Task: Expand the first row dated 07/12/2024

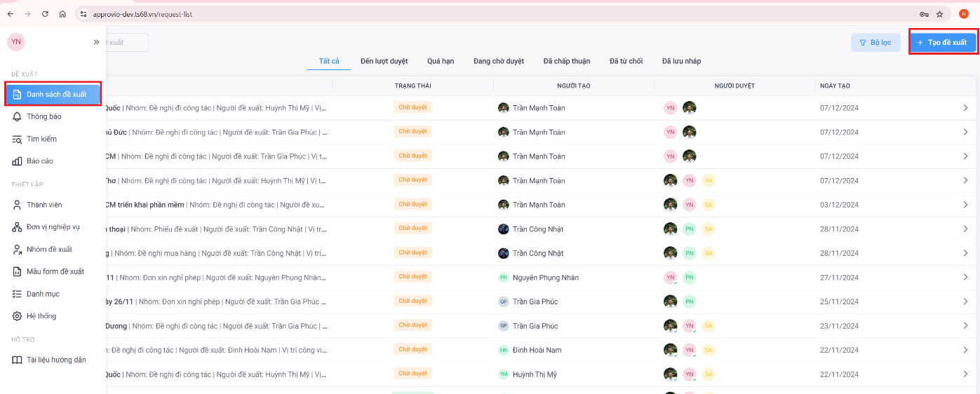Action: pyautogui.click(x=965, y=108)
